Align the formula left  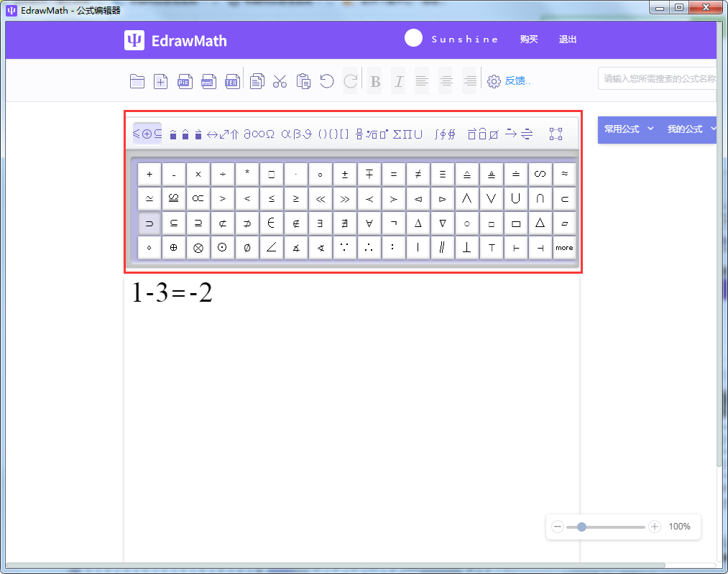(x=422, y=81)
